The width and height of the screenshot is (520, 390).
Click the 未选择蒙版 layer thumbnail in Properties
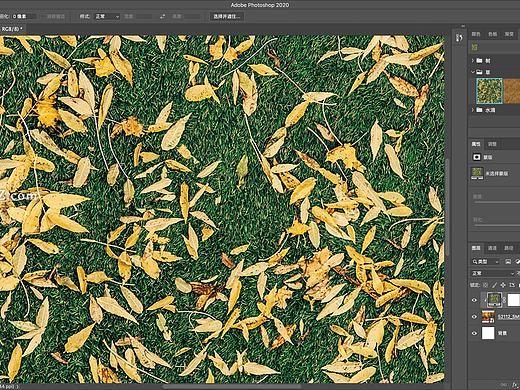pos(477,173)
